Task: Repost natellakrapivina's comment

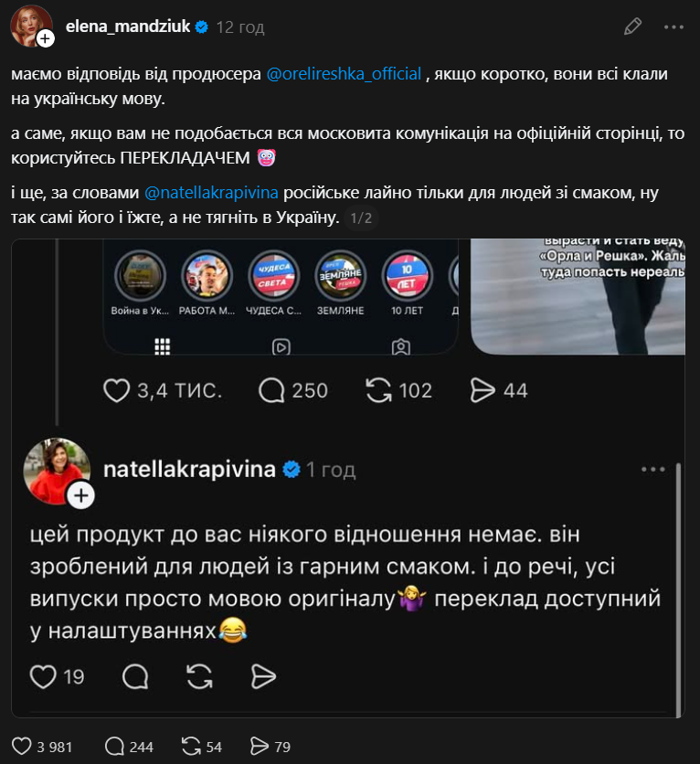Action: [199, 676]
